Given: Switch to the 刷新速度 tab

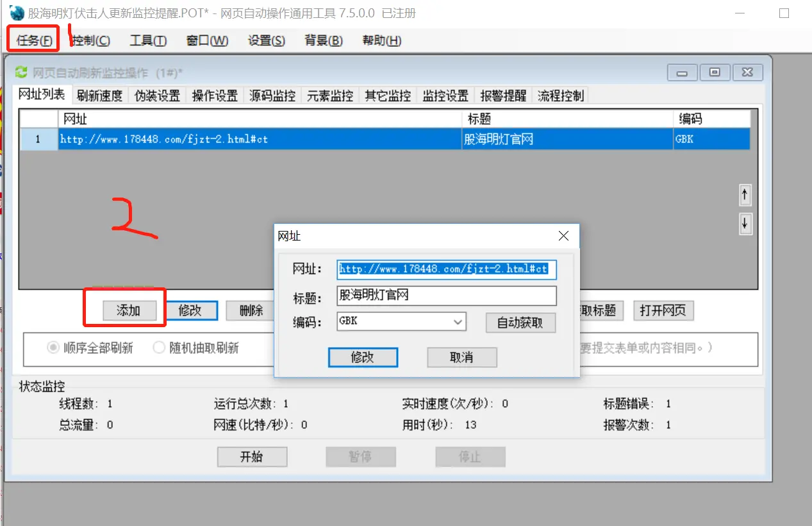Looking at the screenshot, I should coord(99,96).
